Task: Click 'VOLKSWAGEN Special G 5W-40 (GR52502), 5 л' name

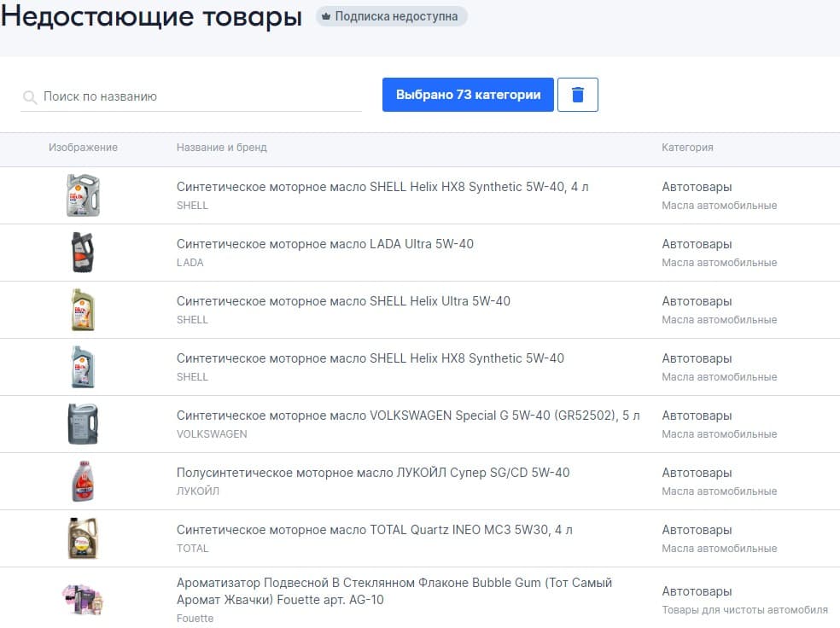Action: click(x=408, y=416)
